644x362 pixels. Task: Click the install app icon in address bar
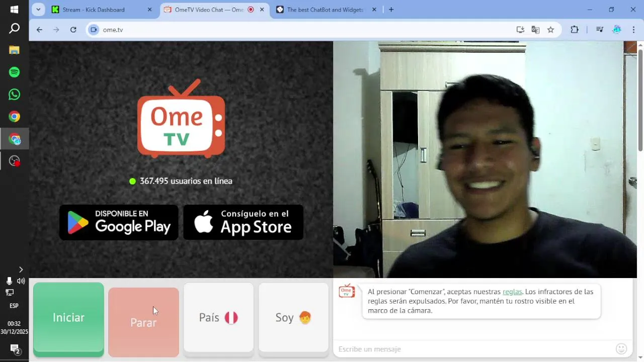pyautogui.click(x=520, y=30)
